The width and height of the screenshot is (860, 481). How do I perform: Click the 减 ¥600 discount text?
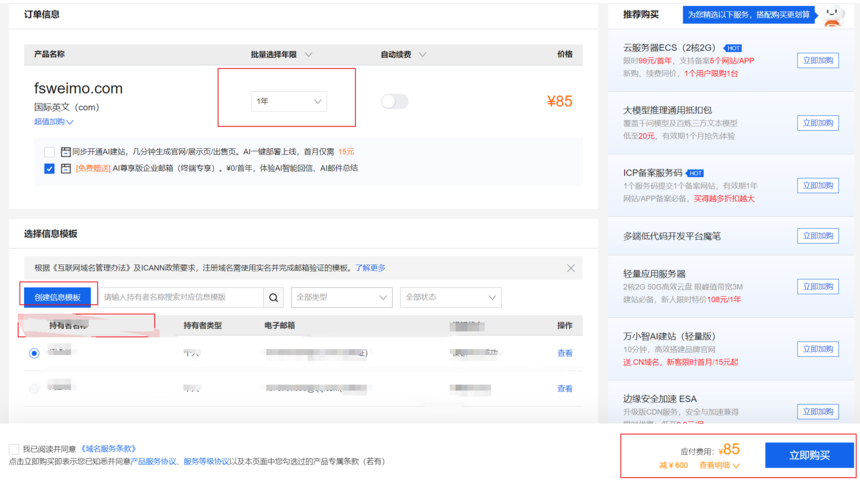tap(673, 466)
